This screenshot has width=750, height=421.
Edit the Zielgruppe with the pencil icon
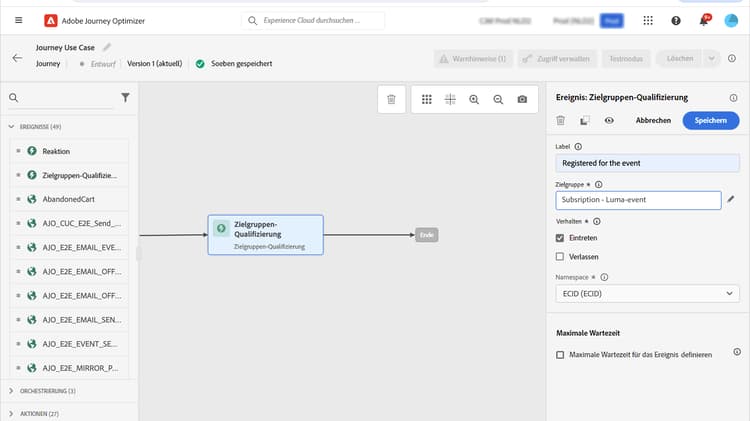[730, 199]
